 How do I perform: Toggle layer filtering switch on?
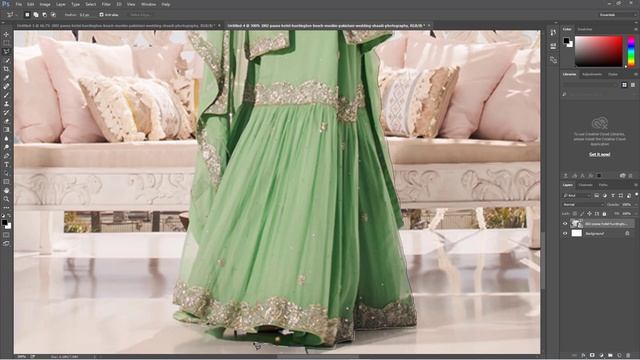coord(636,195)
